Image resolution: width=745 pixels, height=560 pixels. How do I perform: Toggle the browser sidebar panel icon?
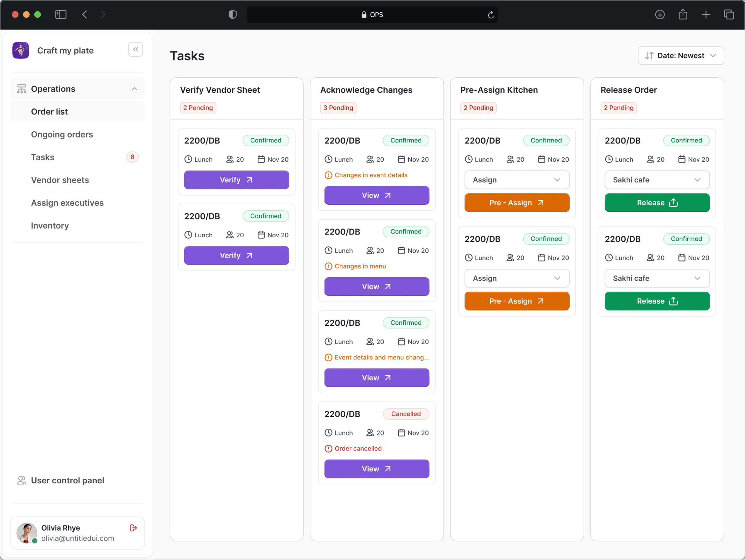tap(61, 15)
